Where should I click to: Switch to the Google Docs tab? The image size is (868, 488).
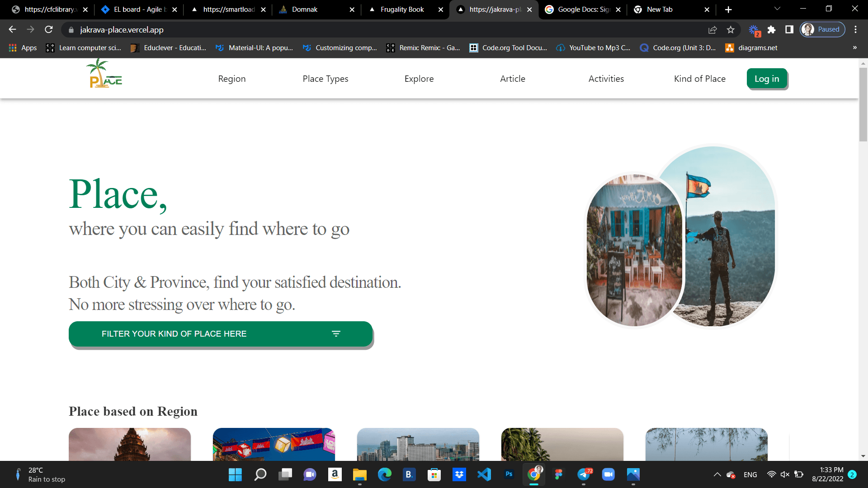pyautogui.click(x=584, y=9)
